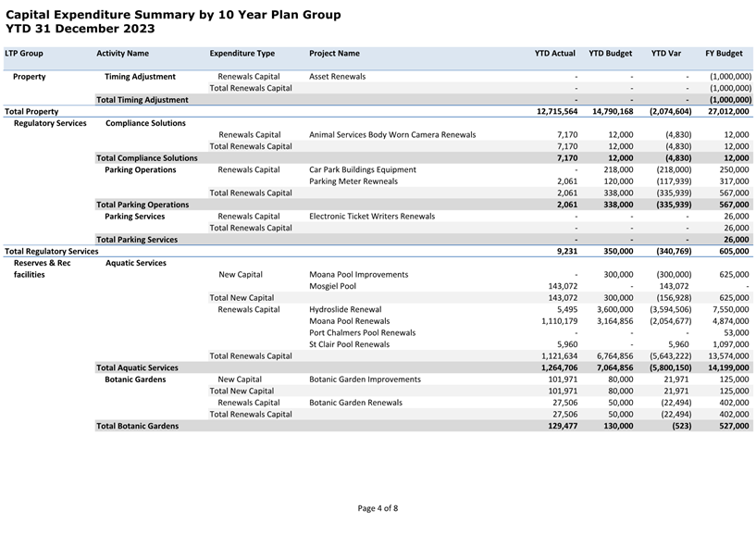
Task: Click the 'Total Regulatory Services' row label
Action: 52,252
